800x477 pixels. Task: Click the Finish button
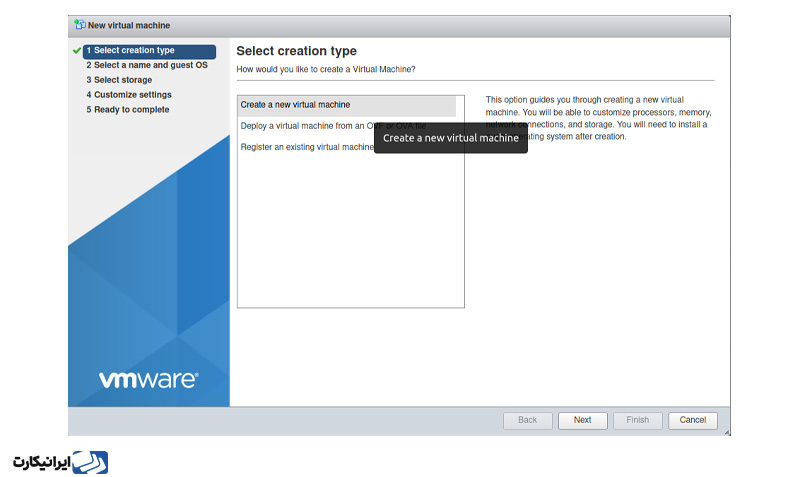[x=638, y=420]
